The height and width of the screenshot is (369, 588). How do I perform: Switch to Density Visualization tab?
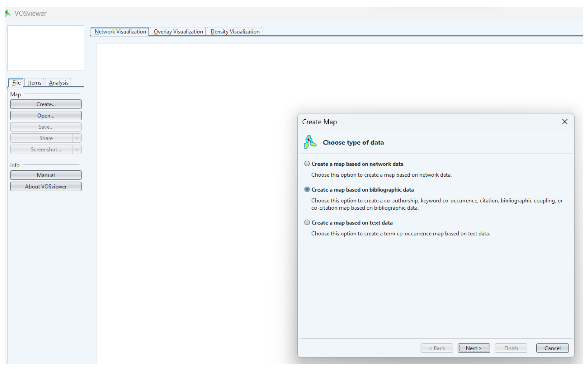click(235, 32)
